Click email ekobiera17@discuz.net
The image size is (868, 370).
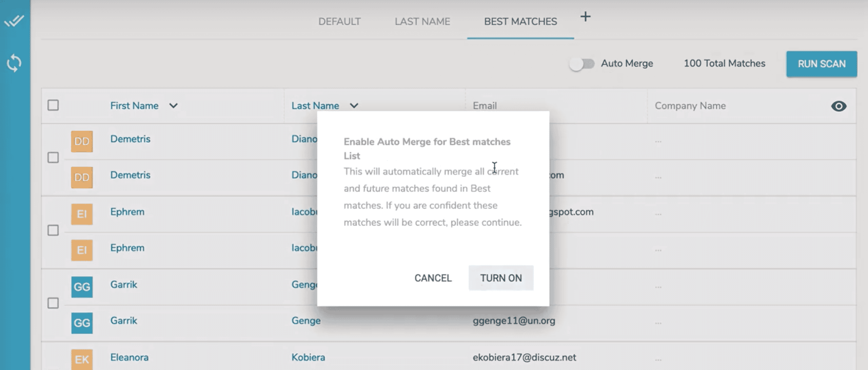coord(525,357)
